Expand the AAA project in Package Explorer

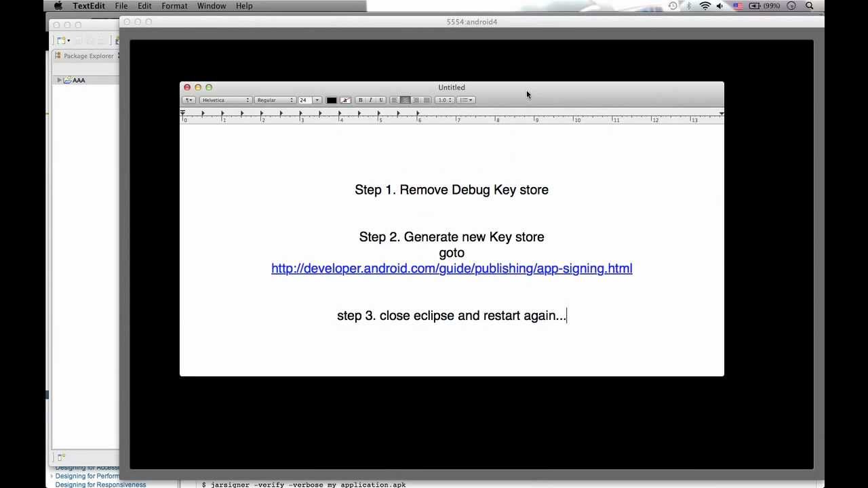click(x=59, y=80)
